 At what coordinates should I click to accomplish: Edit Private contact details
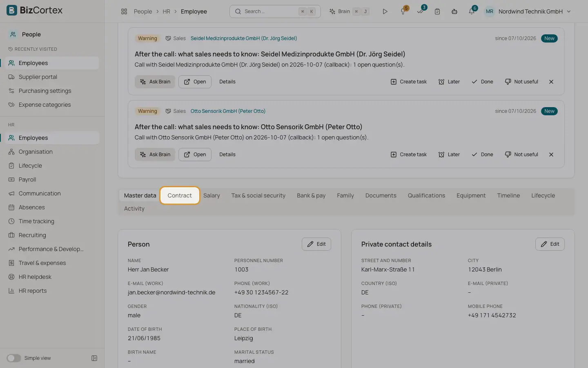pyautogui.click(x=550, y=244)
